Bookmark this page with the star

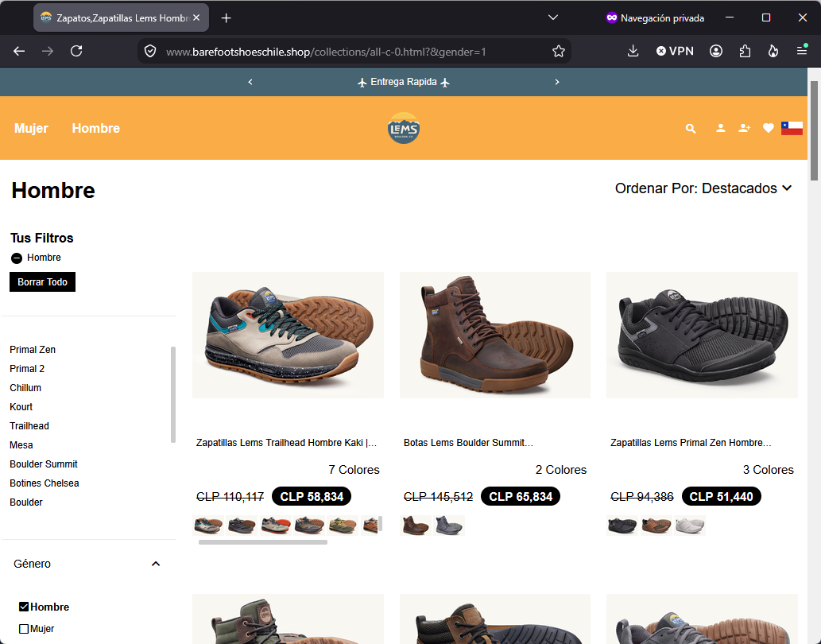pos(559,52)
